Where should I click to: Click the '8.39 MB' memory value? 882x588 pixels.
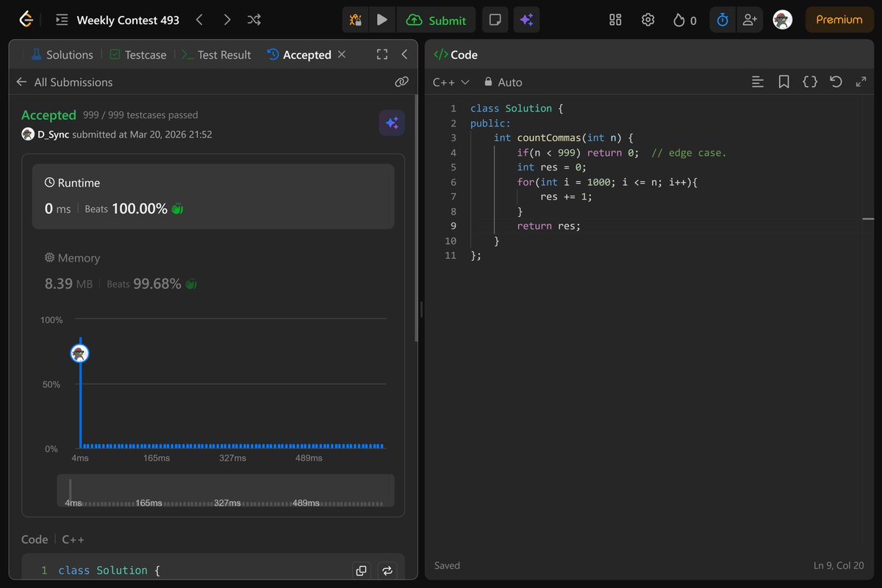click(68, 283)
